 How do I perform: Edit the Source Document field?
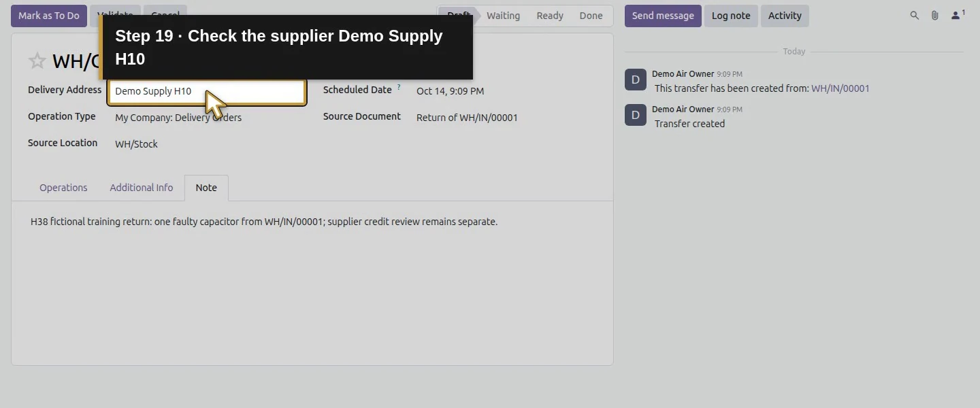(467, 118)
